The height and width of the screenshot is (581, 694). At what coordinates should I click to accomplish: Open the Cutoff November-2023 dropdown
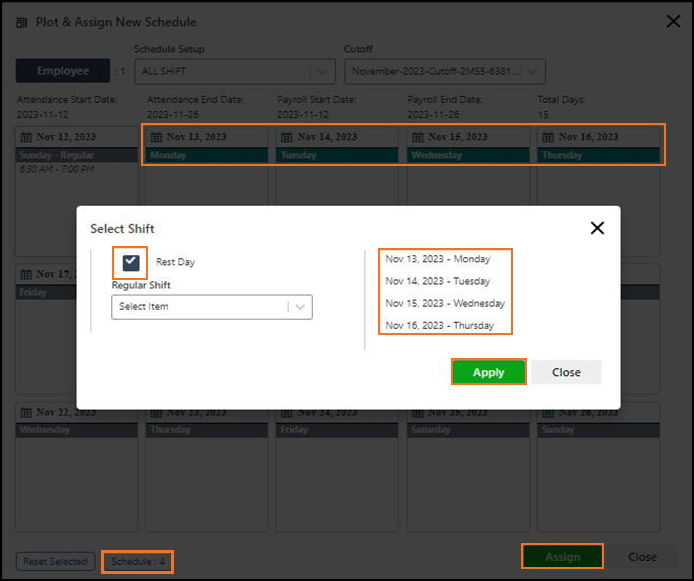click(x=444, y=71)
